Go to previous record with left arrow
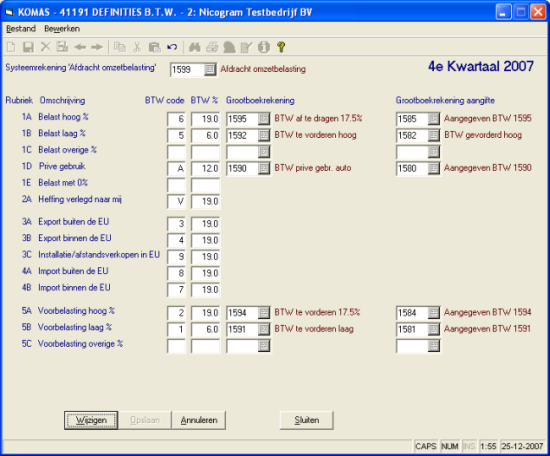The height and width of the screenshot is (456, 550). coord(80,47)
